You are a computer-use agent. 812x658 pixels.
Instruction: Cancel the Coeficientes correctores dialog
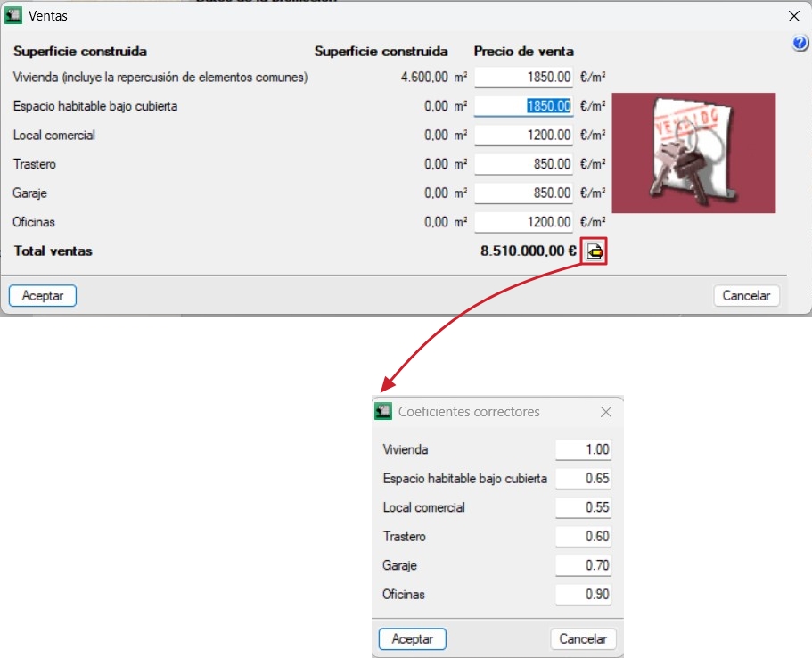pyautogui.click(x=583, y=638)
